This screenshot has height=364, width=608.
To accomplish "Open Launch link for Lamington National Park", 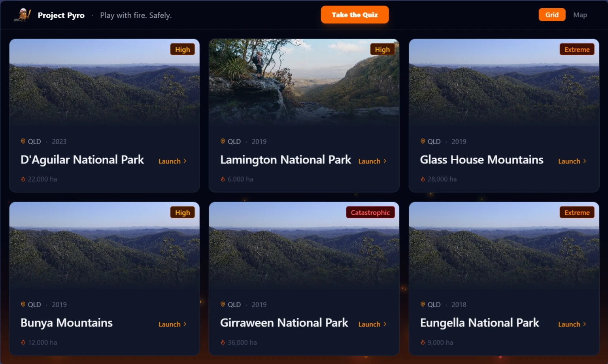I will [369, 161].
